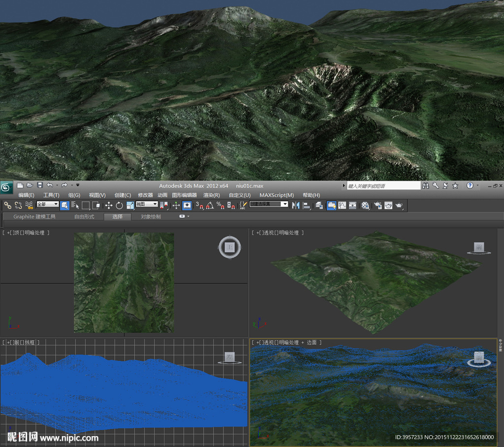Viewport: 504px width, 447px height.
Task: Open the 3ds Max application menu button
Action: [6, 187]
